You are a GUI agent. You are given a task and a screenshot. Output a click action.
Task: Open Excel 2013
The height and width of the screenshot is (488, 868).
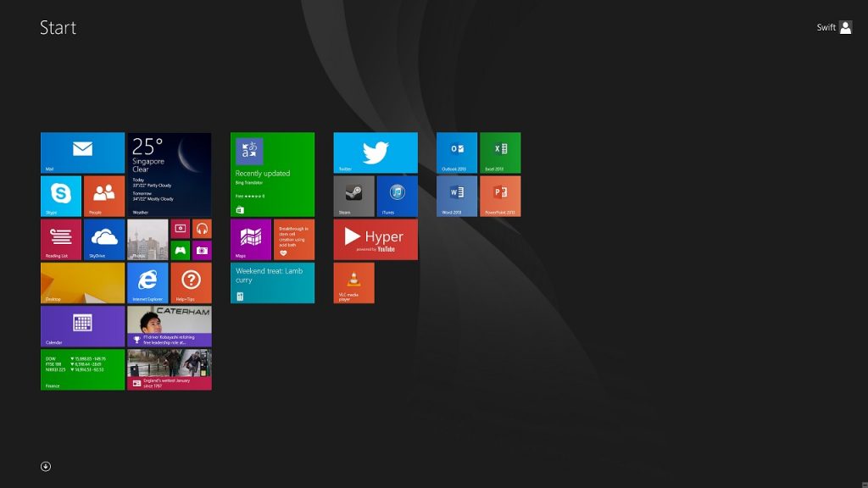[500, 152]
